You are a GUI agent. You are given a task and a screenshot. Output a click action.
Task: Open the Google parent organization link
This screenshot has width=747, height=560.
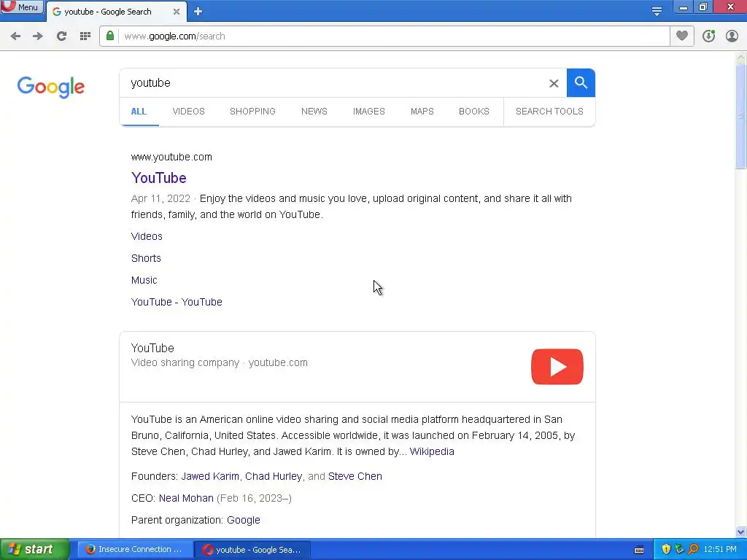(x=244, y=520)
